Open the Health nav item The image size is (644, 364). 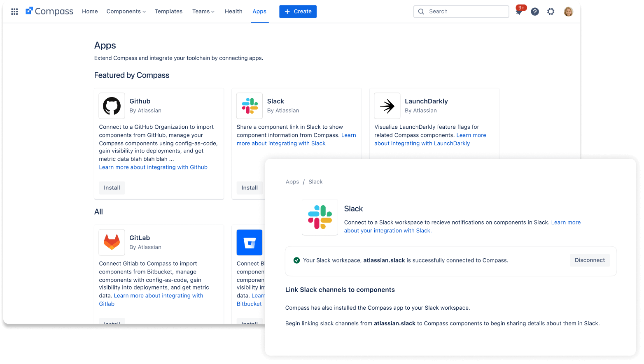pos(233,12)
